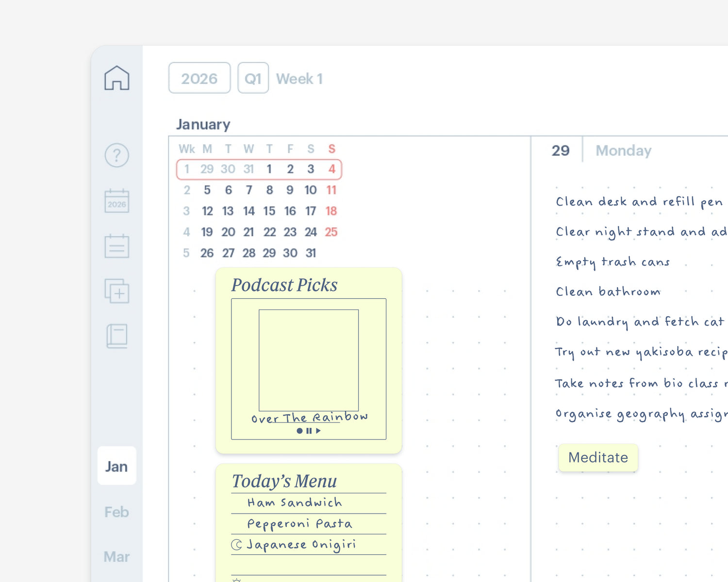Switch to the Feb month tab
Image resolution: width=728 pixels, height=582 pixels.
pos(116,512)
